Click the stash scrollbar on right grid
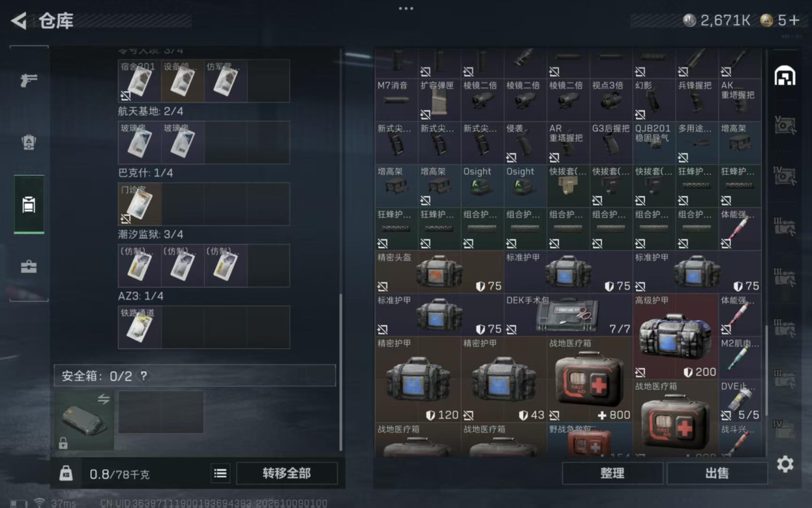The height and width of the screenshot is (508, 812). coord(767,370)
